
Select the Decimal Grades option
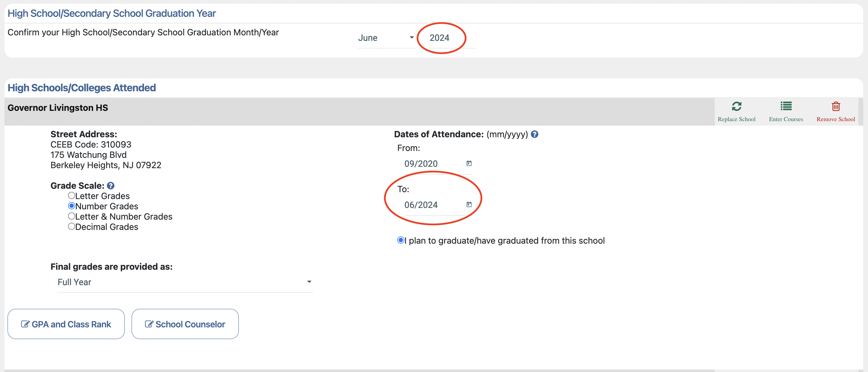71,226
